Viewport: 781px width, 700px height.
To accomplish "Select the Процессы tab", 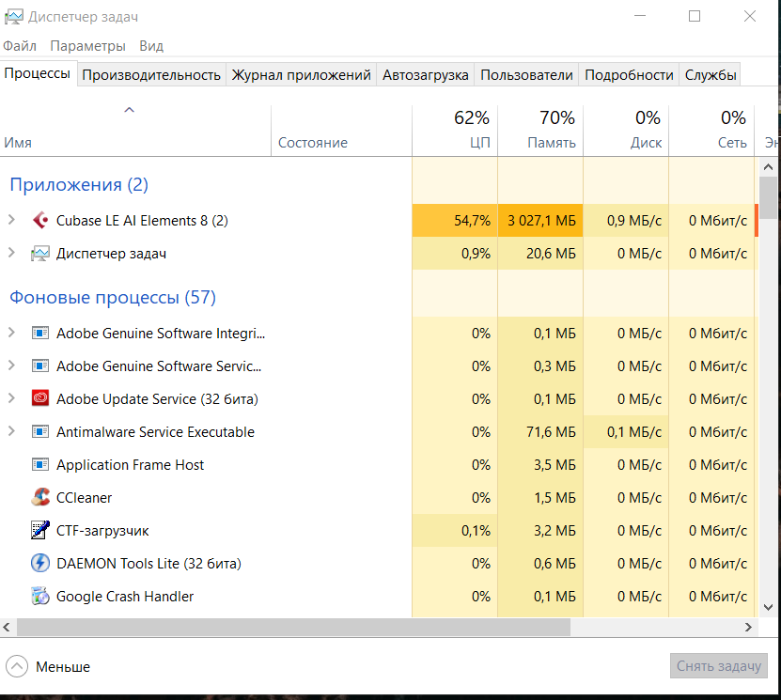I will pos(38,73).
